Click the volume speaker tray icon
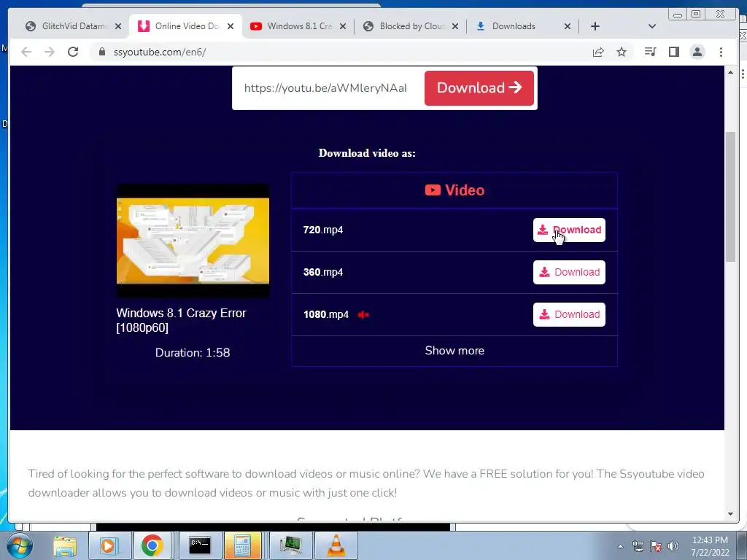This screenshot has width=747, height=560. (673, 546)
